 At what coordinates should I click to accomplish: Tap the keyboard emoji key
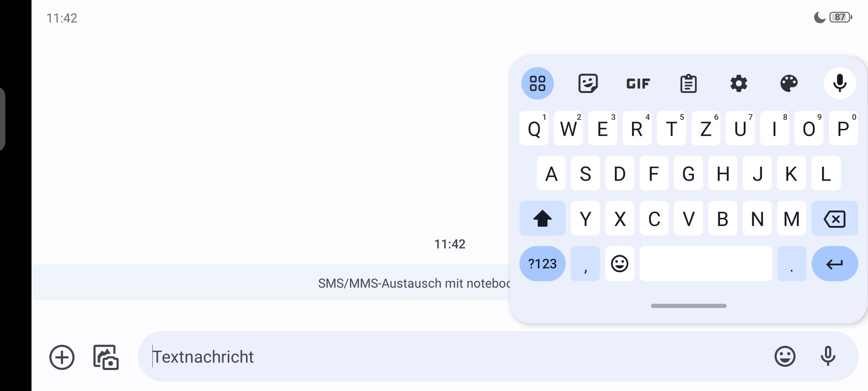click(619, 264)
